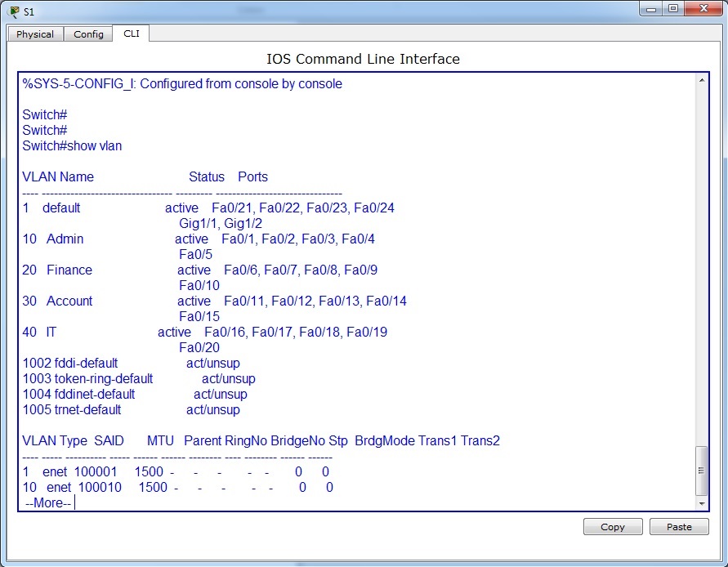The image size is (728, 567).
Task: Click 'Fa0/21, Fa0/22, Fa0/23, Fa0/24' port list
Action: pyautogui.click(x=303, y=208)
